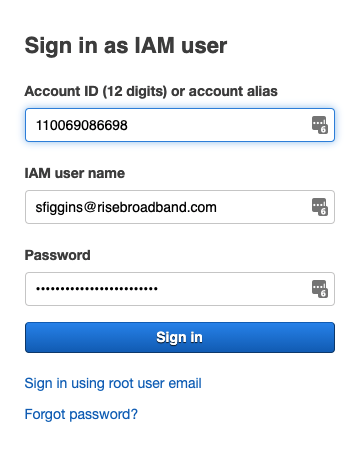The height and width of the screenshot is (460, 364).
Task: Place cursor in the 110069086698 account number text
Action: (x=82, y=126)
